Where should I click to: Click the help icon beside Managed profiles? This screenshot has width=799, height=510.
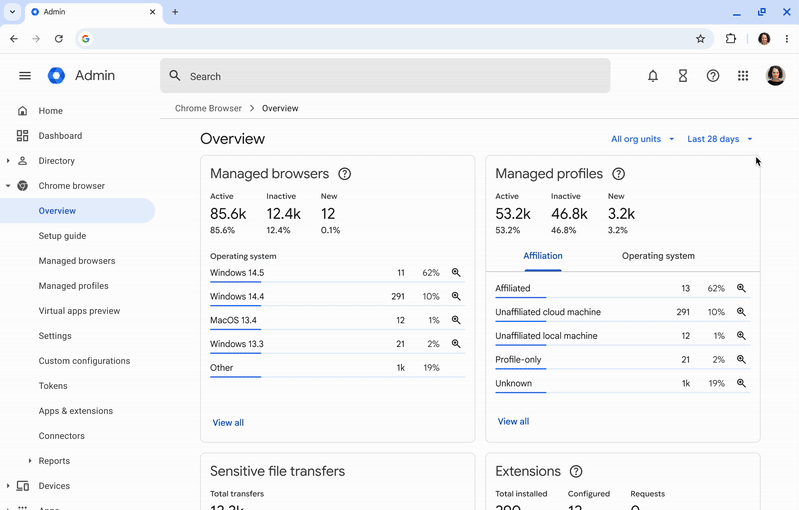coord(619,174)
